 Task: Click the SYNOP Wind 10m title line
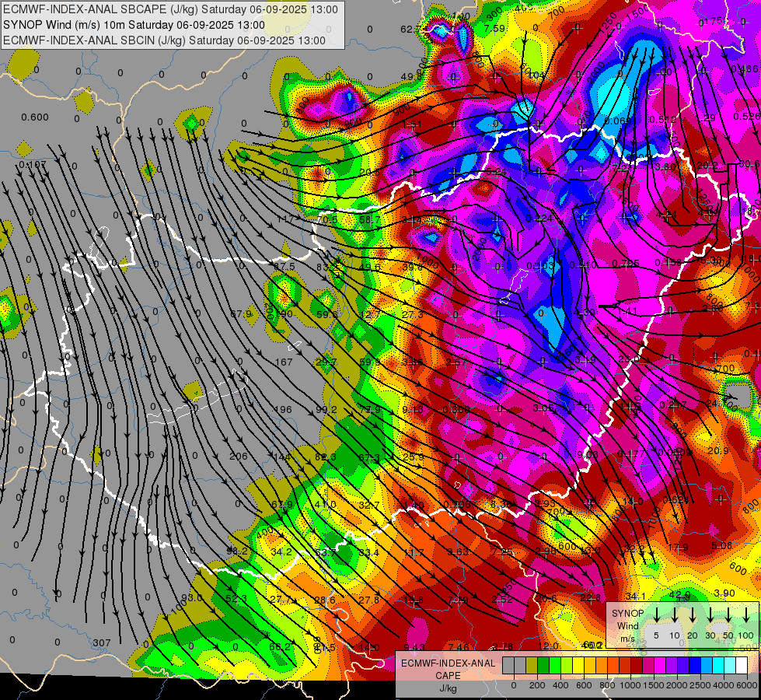134,25
